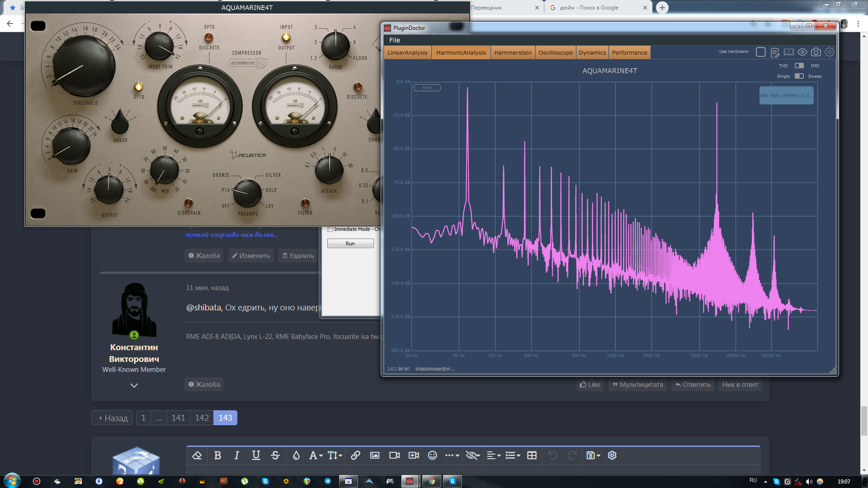Image resolution: width=868 pixels, height=488 pixels.
Task: Click the insert media icon
Action: (x=414, y=455)
